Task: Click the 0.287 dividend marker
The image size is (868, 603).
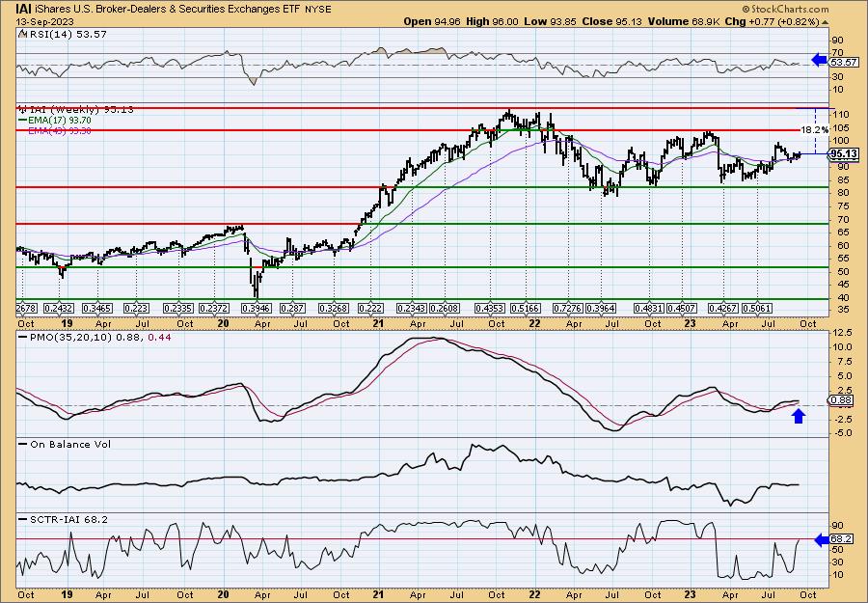Action: click(292, 308)
